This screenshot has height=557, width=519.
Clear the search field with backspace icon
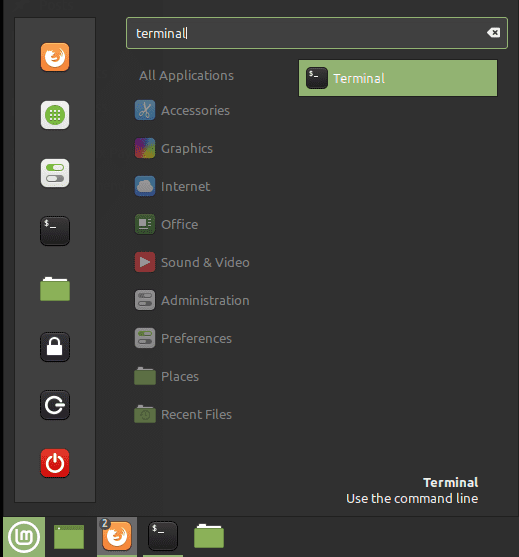493,33
